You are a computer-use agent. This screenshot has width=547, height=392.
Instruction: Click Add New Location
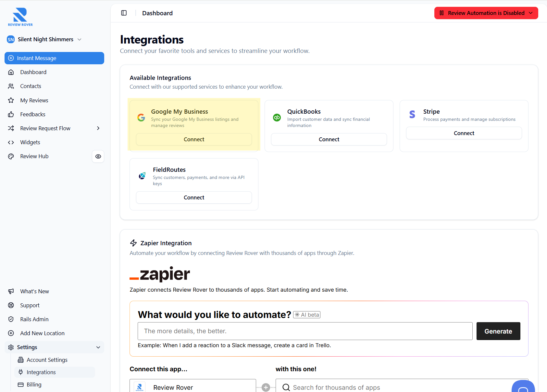(x=42, y=333)
